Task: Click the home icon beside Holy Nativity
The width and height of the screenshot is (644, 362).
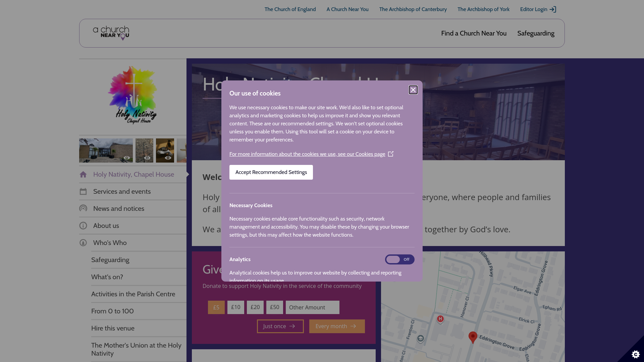Action: [x=83, y=174]
